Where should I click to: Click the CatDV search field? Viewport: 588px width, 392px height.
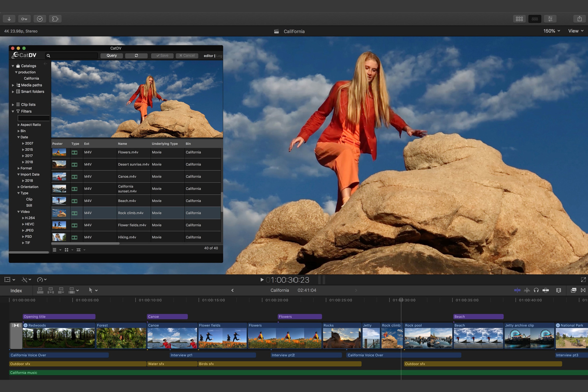click(x=72, y=56)
